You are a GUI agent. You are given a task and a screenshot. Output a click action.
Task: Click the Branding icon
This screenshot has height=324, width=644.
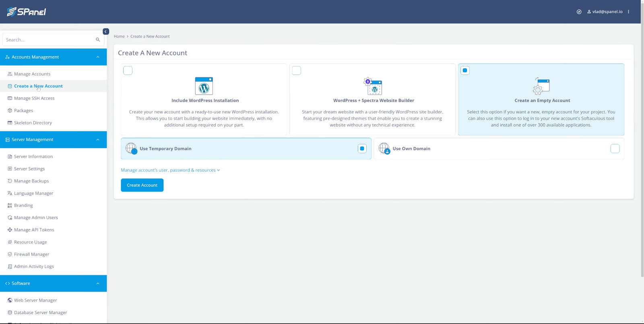point(10,205)
